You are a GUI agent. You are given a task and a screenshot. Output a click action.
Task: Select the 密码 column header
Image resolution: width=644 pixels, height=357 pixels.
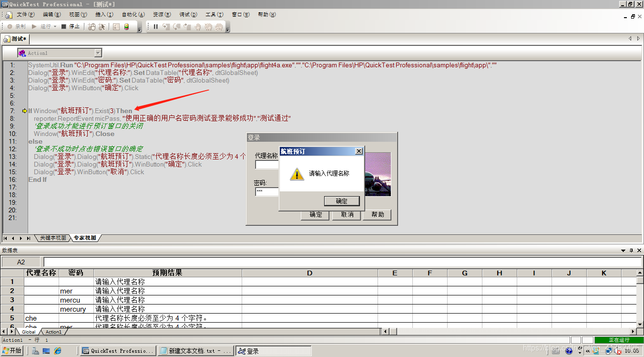click(76, 273)
